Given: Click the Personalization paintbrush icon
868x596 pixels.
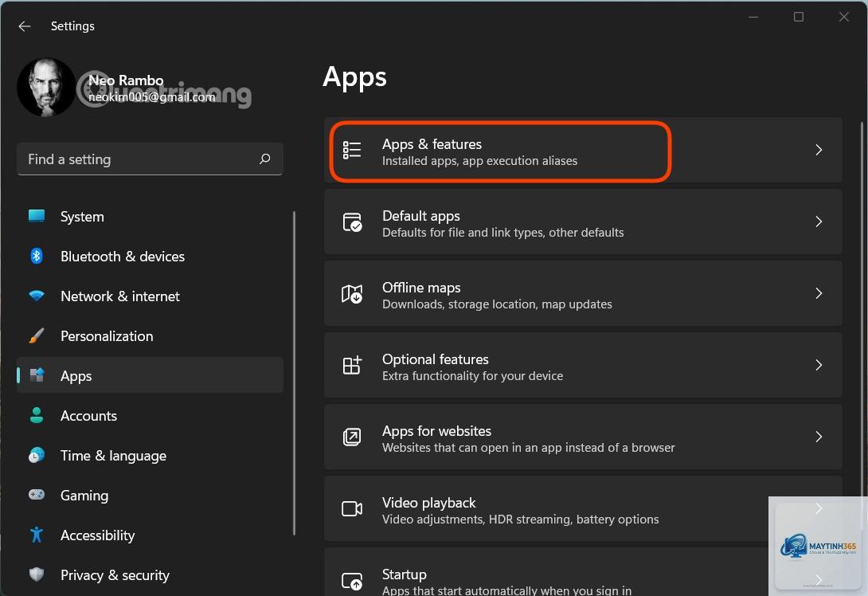Looking at the screenshot, I should point(37,335).
